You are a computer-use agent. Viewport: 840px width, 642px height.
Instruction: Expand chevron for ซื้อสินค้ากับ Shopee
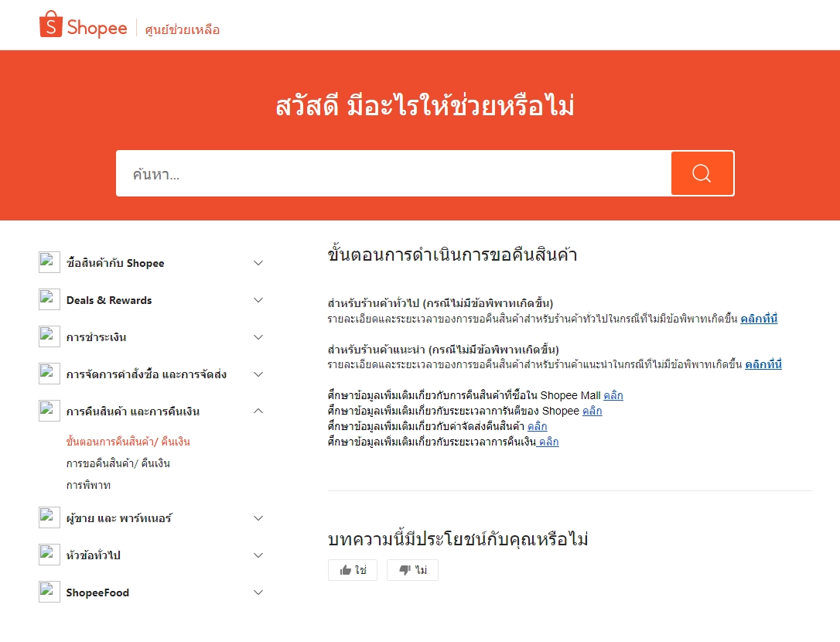click(258, 263)
